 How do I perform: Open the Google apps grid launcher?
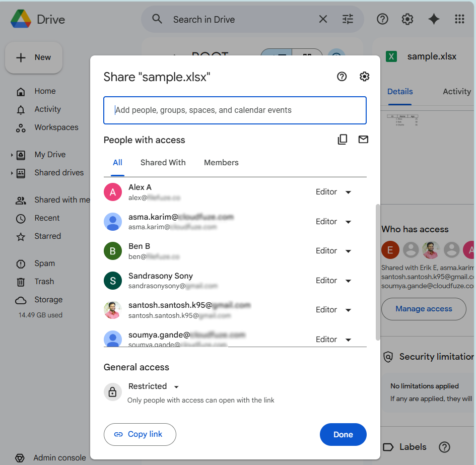coord(459,19)
